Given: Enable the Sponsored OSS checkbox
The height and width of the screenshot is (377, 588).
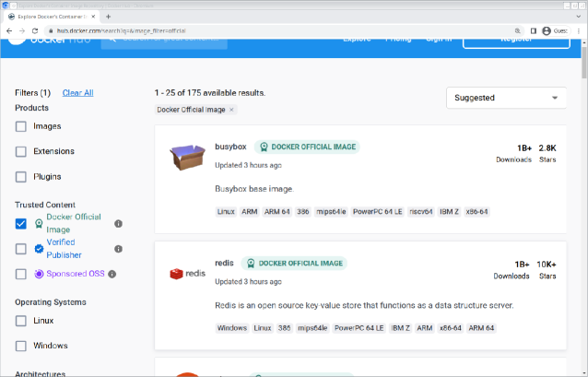Looking at the screenshot, I should 21,274.
